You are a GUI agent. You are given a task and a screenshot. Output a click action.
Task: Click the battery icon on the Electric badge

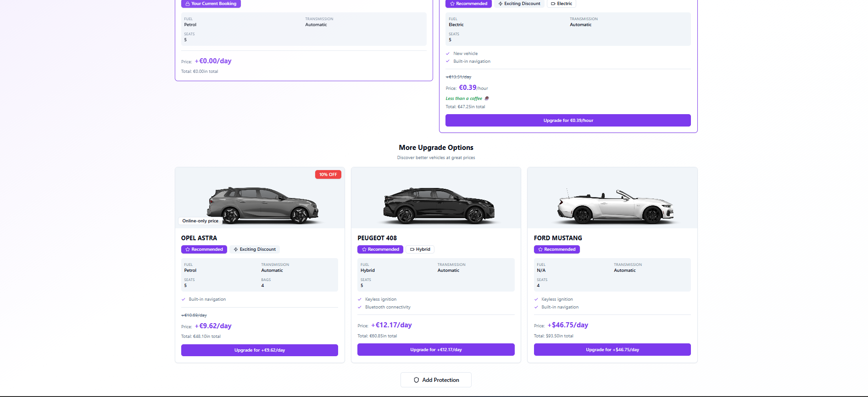pyautogui.click(x=553, y=4)
